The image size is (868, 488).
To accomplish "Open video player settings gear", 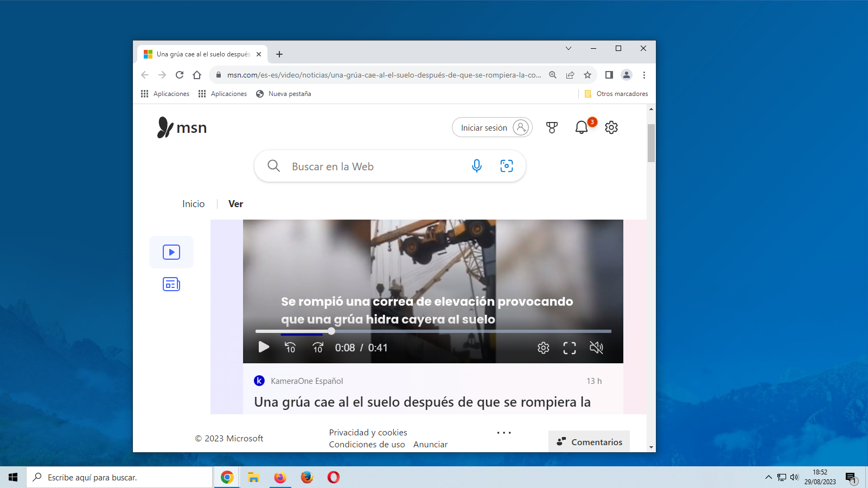I will [x=544, y=348].
